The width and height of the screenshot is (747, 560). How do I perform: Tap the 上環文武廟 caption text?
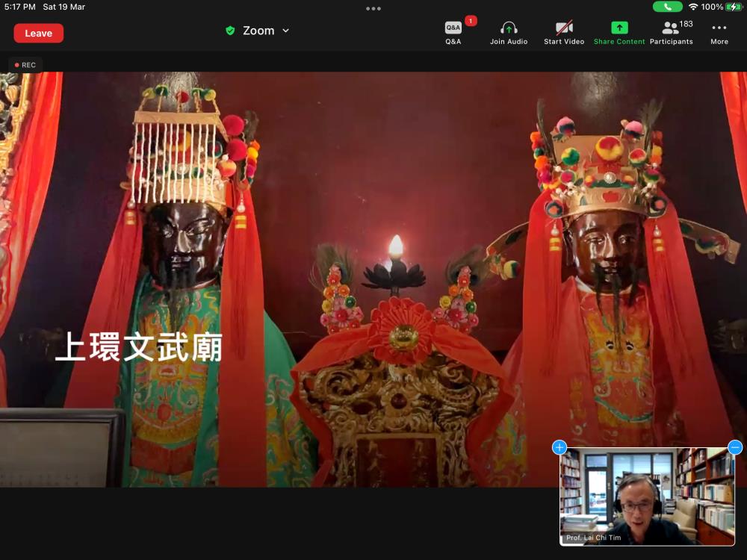coord(139,347)
